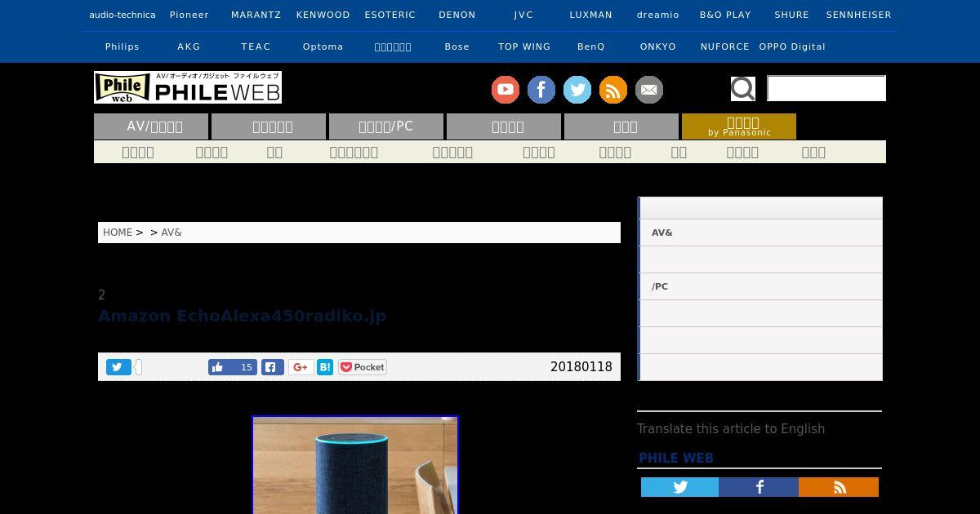Open the OPPO Digital brand link

tap(792, 47)
